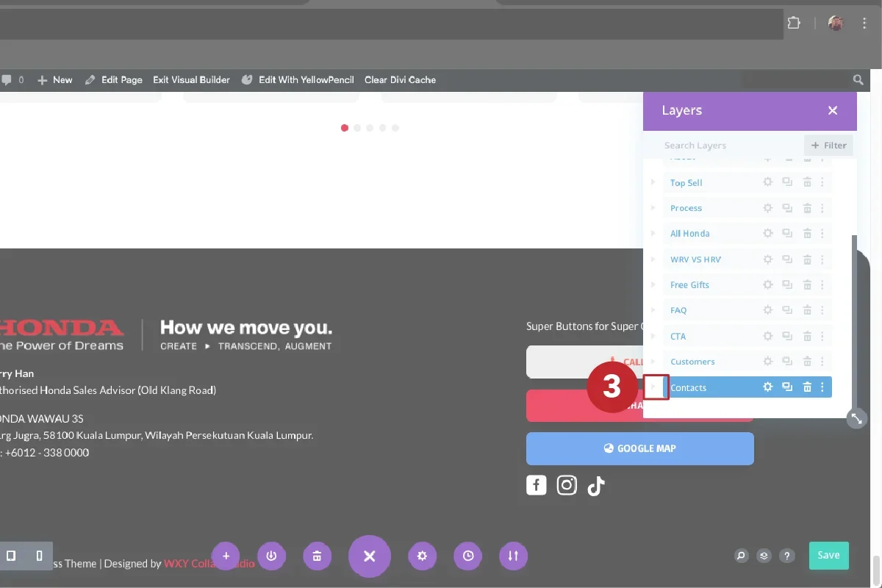Duplicate the Contacts layer
The height and width of the screenshot is (588, 882).
coord(787,387)
